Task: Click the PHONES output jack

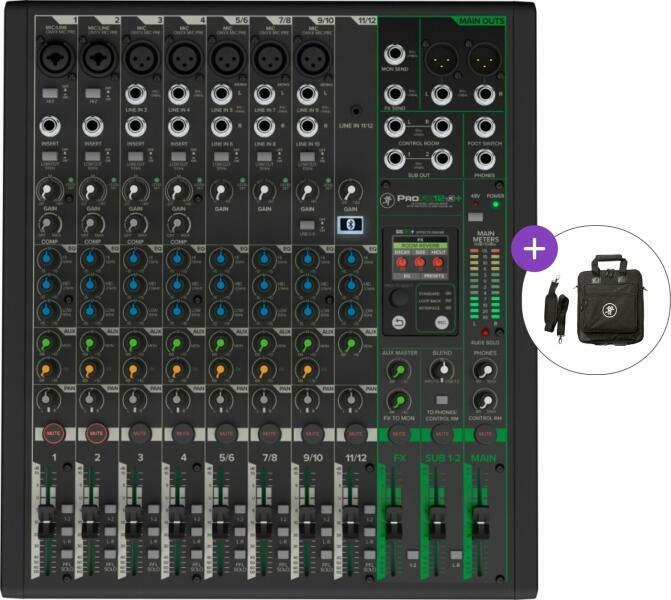Action: pyautogui.click(x=484, y=159)
